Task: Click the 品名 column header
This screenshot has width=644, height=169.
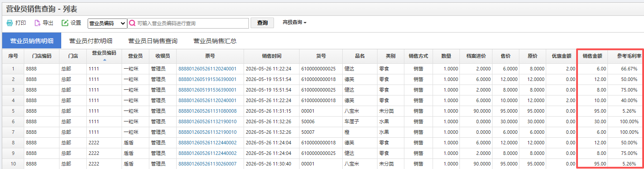Action: pos(360,56)
